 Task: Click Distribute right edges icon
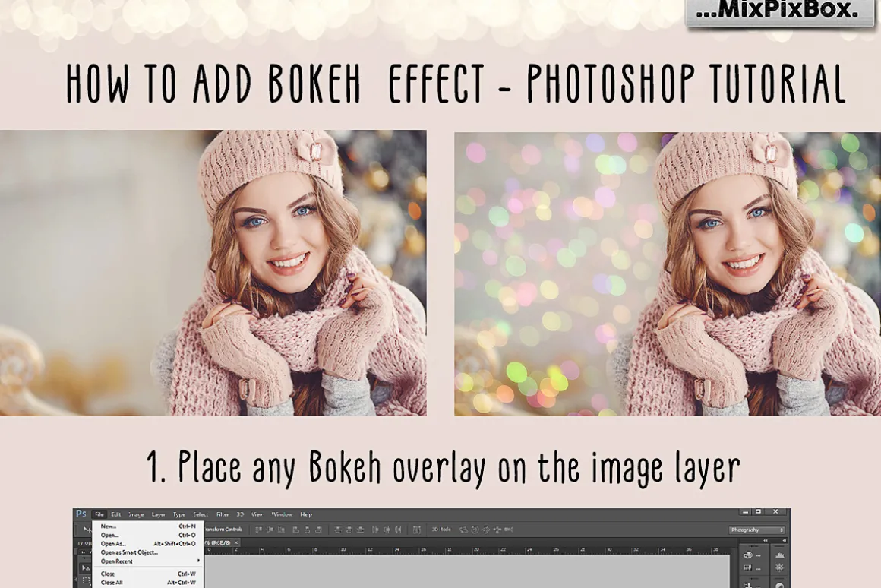click(398, 530)
